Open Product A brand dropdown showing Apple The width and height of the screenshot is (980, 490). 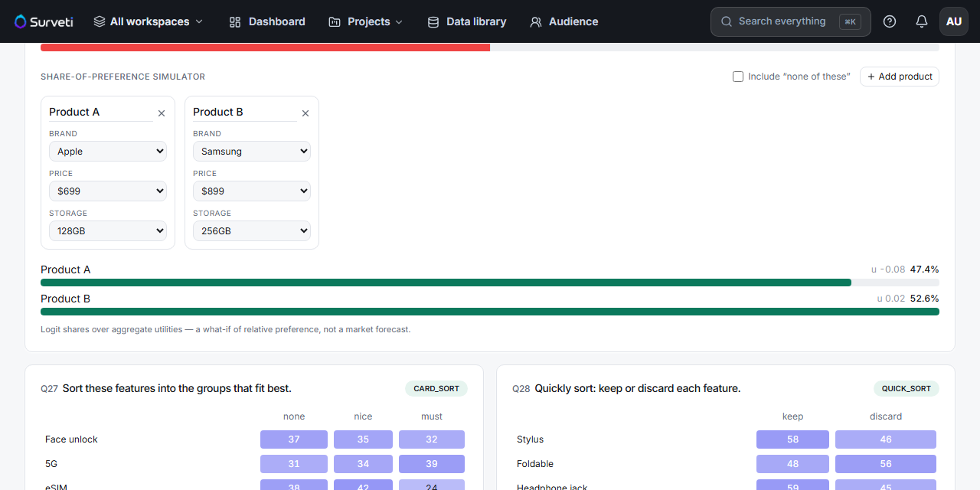click(108, 152)
